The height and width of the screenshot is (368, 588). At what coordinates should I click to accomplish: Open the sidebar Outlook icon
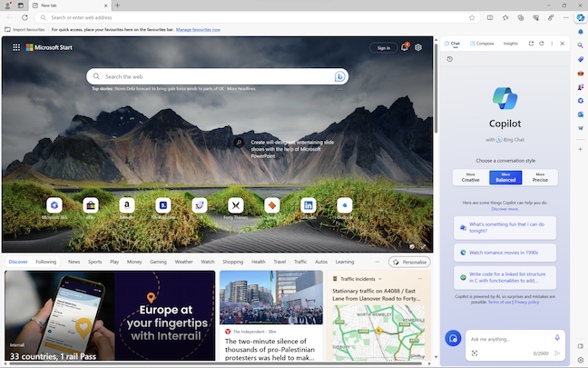click(x=581, y=114)
